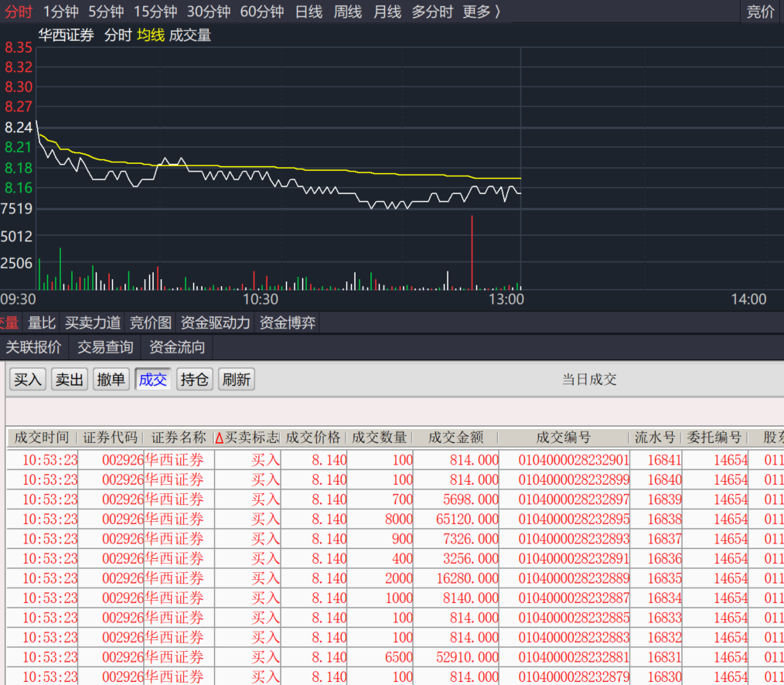
Task: Switch to the 1分钟 chart period
Action: [x=60, y=11]
